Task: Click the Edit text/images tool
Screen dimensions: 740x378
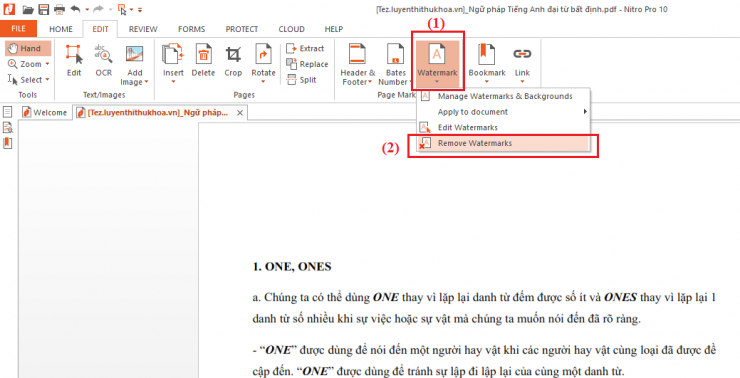Action: pos(74,60)
